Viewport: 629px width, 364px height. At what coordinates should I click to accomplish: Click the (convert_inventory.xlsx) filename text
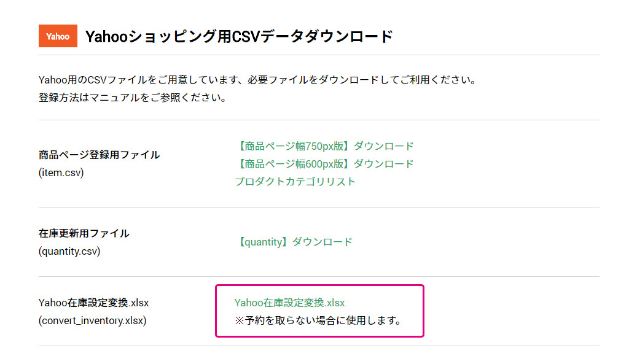coord(92,320)
